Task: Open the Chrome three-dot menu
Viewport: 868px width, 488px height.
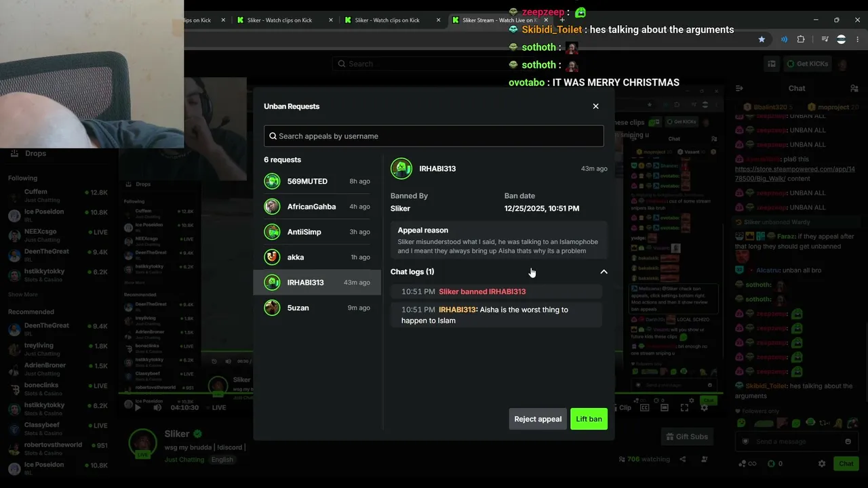Action: click(857, 39)
